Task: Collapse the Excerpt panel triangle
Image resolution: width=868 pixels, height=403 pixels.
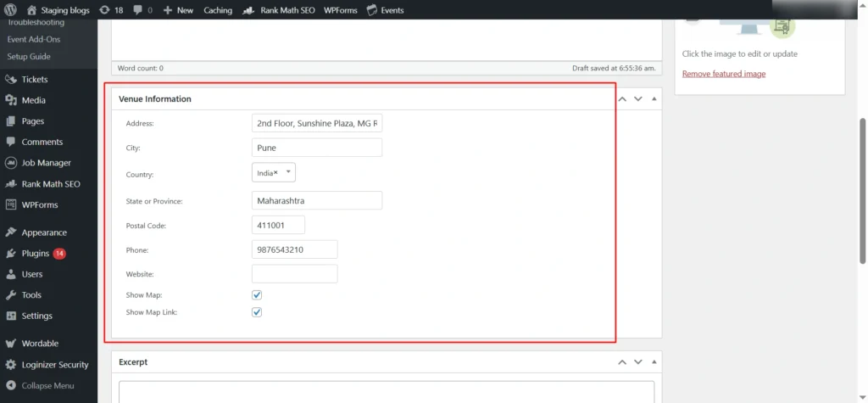Action: (654, 362)
